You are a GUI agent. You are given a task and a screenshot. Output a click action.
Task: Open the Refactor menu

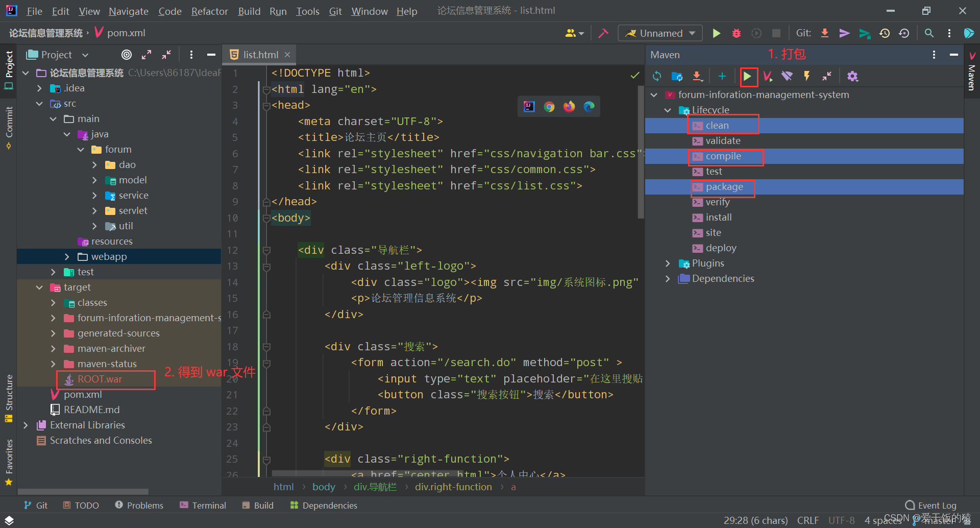tap(209, 11)
